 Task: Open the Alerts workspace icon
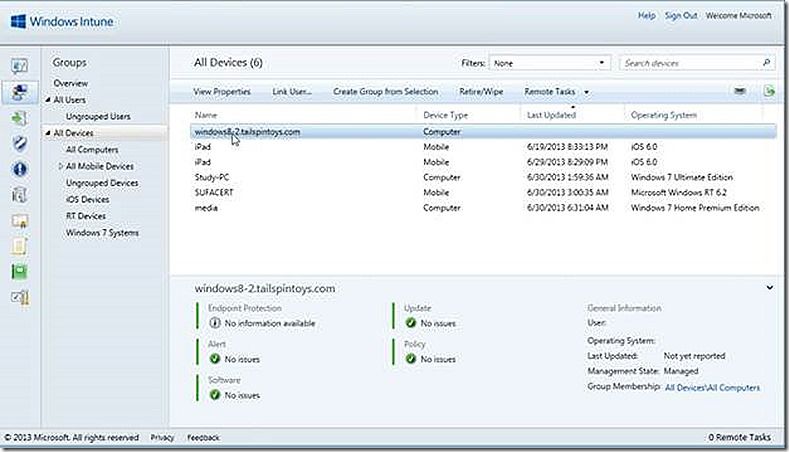20,169
